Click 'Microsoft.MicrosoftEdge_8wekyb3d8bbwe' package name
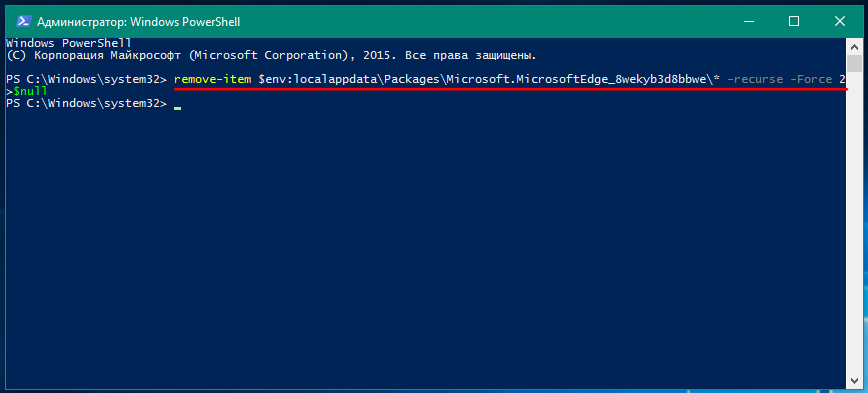Viewport: 868px width, 393px height. [577, 79]
